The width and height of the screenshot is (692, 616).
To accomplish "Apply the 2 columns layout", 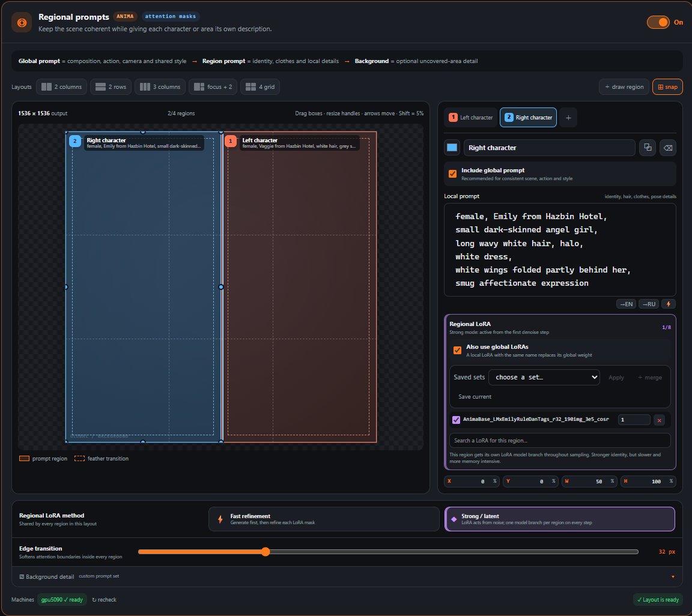I will click(62, 87).
